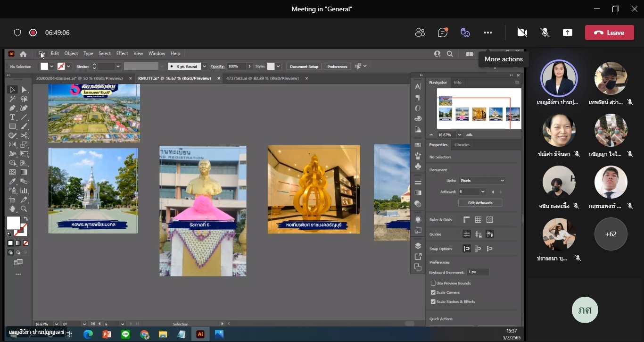Swap fill and stroke arrows icon
The height and width of the screenshot is (342, 644).
point(26,219)
